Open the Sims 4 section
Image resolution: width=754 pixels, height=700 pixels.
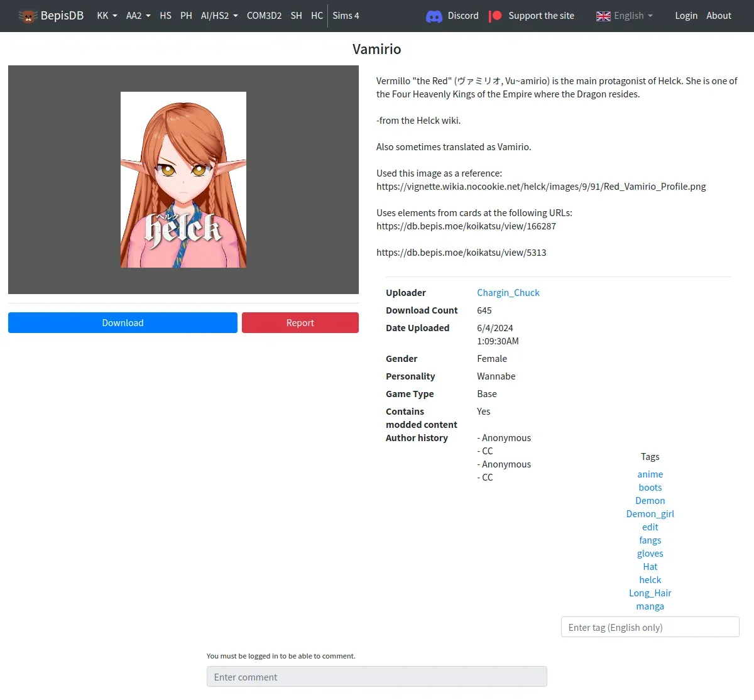point(346,16)
